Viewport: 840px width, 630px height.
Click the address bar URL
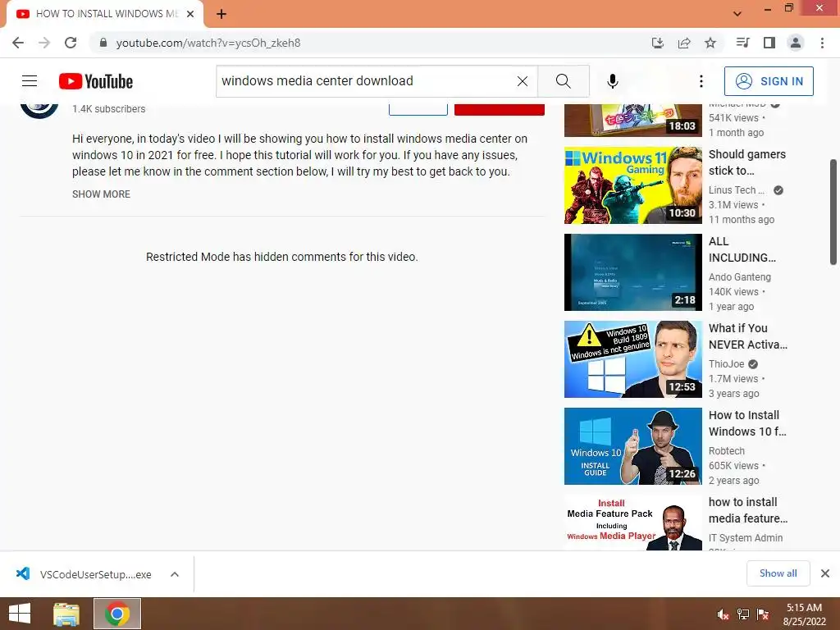click(208, 43)
